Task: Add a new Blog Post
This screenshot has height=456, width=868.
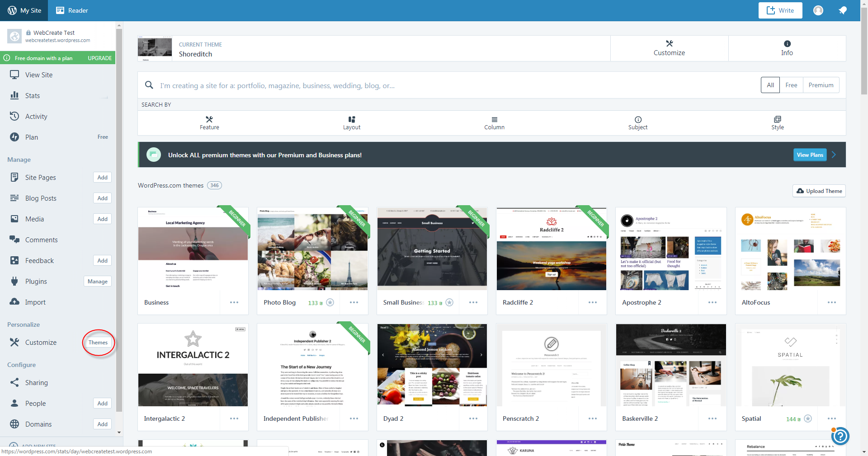Action: 103,198
